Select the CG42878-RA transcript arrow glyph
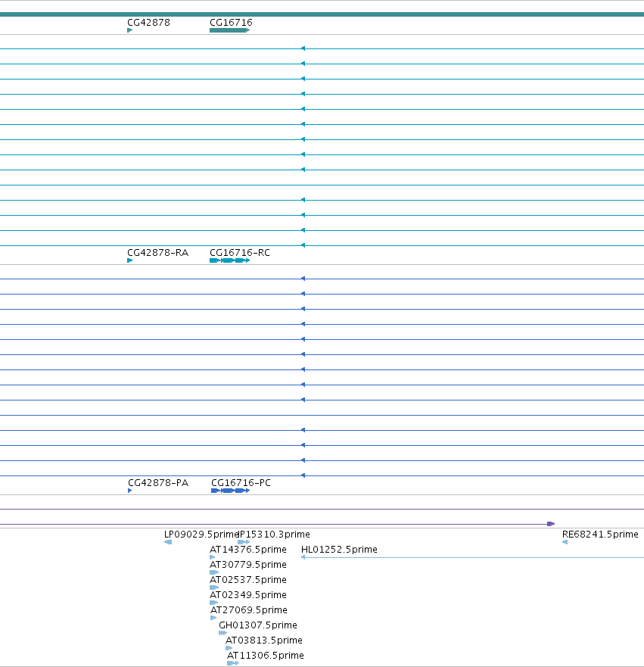This screenshot has height=667, width=644. [130, 260]
